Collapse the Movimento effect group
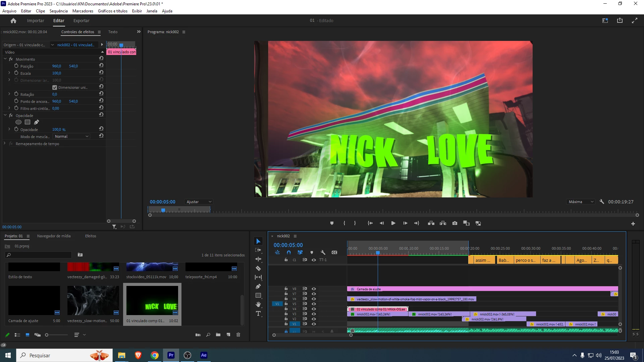 click(x=5, y=59)
